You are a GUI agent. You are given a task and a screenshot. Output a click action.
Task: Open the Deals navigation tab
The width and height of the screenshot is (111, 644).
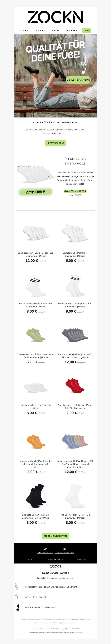(87, 30)
